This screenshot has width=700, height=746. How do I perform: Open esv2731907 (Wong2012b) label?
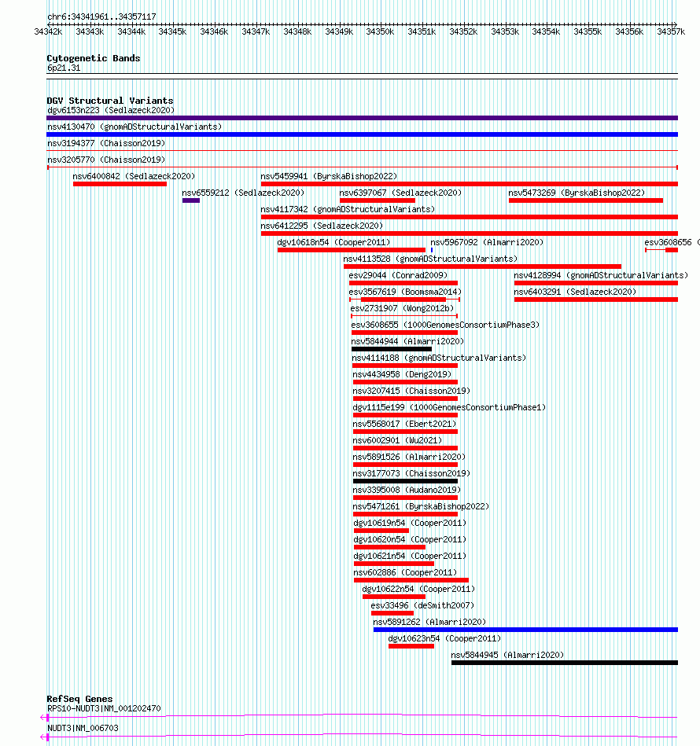coord(402,308)
